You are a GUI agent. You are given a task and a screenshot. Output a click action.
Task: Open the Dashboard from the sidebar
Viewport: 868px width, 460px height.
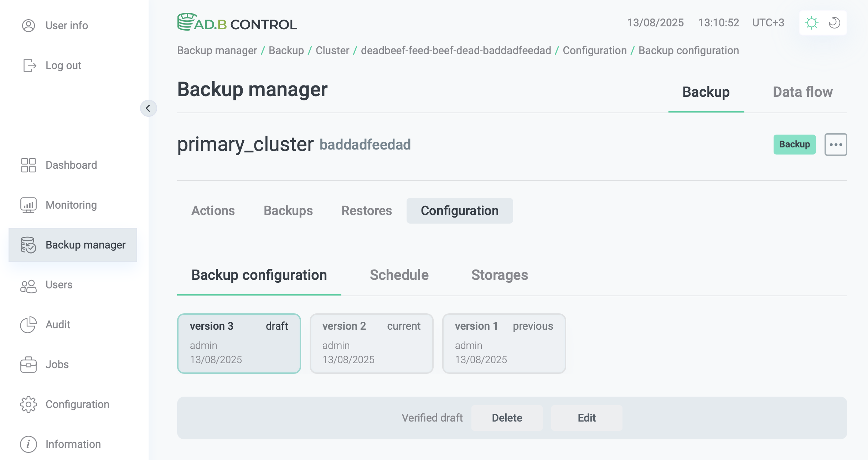coord(29,165)
